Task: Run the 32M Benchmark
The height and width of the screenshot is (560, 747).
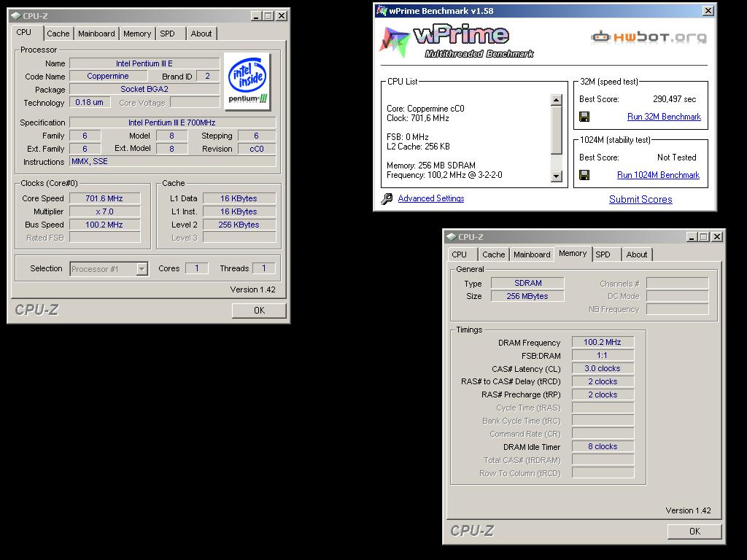Action: point(664,117)
